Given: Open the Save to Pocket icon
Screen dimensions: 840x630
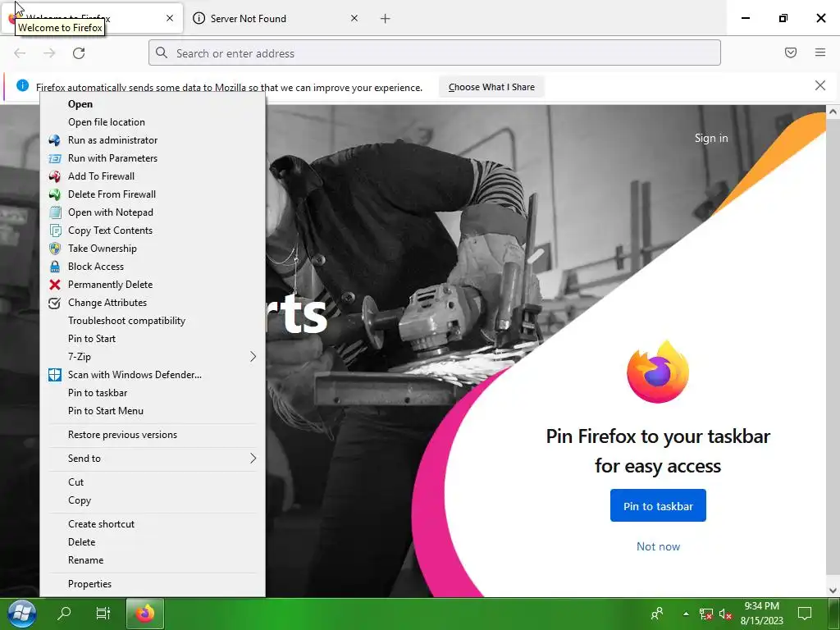Looking at the screenshot, I should click(791, 52).
